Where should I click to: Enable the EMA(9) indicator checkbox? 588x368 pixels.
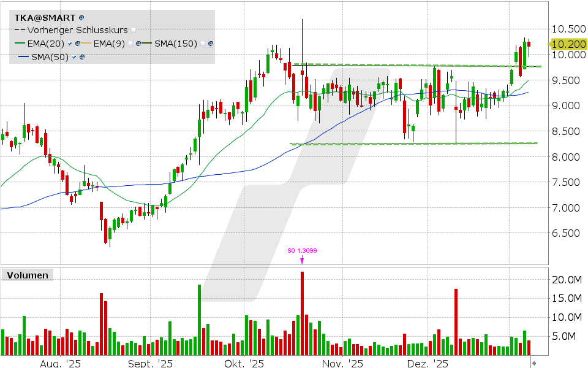point(130,43)
